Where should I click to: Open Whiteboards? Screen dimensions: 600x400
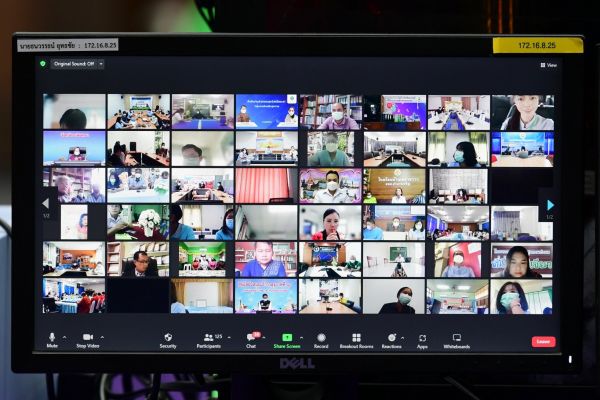pyautogui.click(x=457, y=338)
